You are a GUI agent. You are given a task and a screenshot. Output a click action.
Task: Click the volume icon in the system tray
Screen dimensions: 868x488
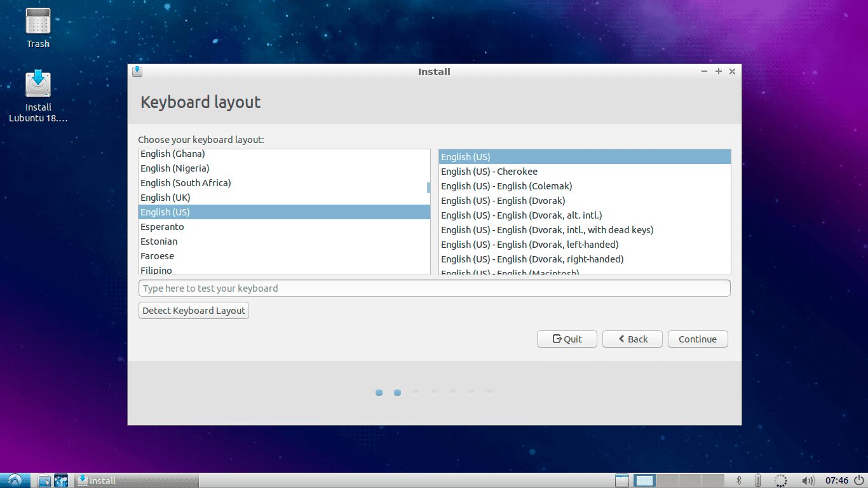808,480
